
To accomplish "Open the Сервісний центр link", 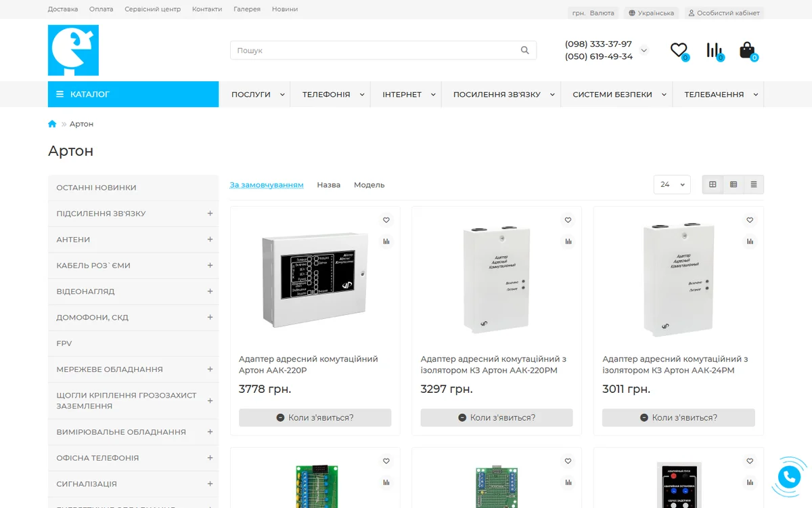I will [x=153, y=9].
